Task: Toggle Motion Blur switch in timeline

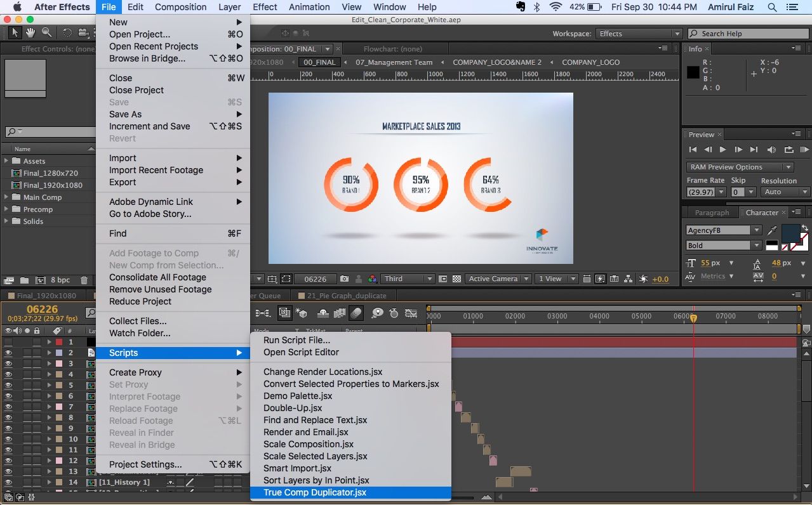Action: (x=356, y=313)
